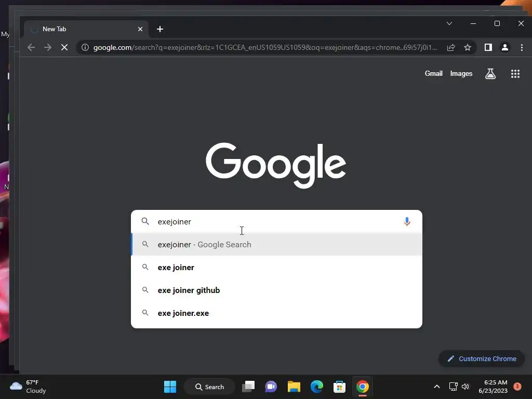The height and width of the screenshot is (399, 532).
Task: Select the New Tab tab
Action: pos(86,29)
